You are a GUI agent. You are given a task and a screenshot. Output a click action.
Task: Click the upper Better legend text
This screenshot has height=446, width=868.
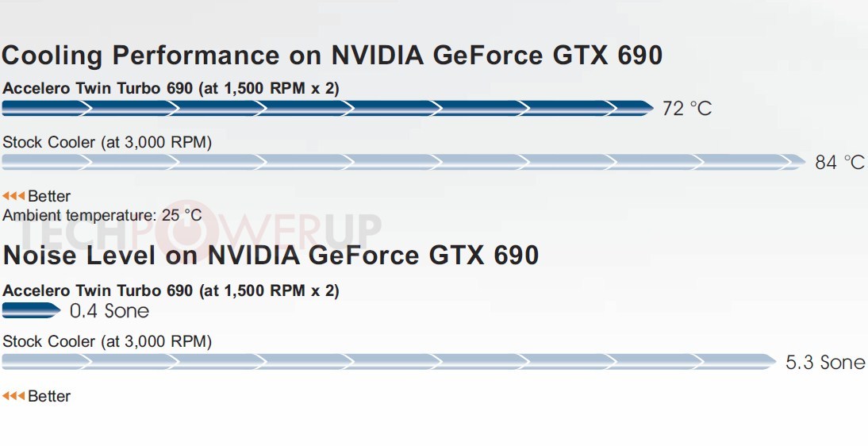pyautogui.click(x=49, y=196)
